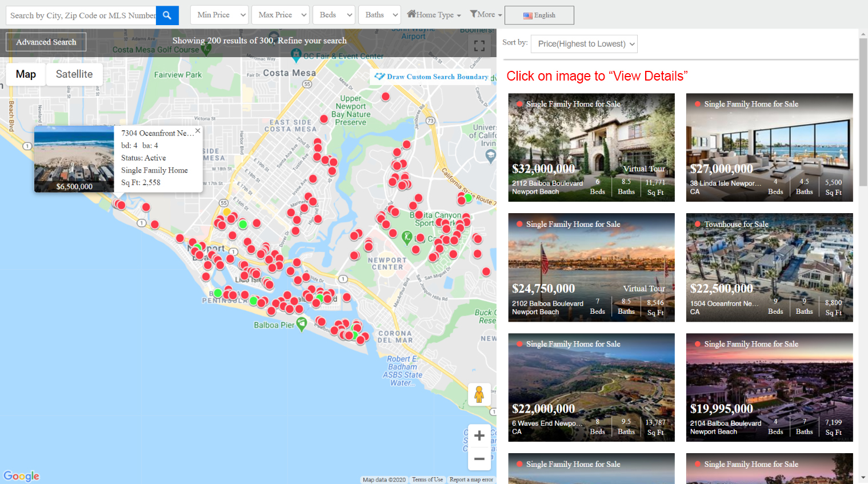The image size is (868, 484).
Task: Toggle fullscreen map view icon
Action: tap(479, 46)
